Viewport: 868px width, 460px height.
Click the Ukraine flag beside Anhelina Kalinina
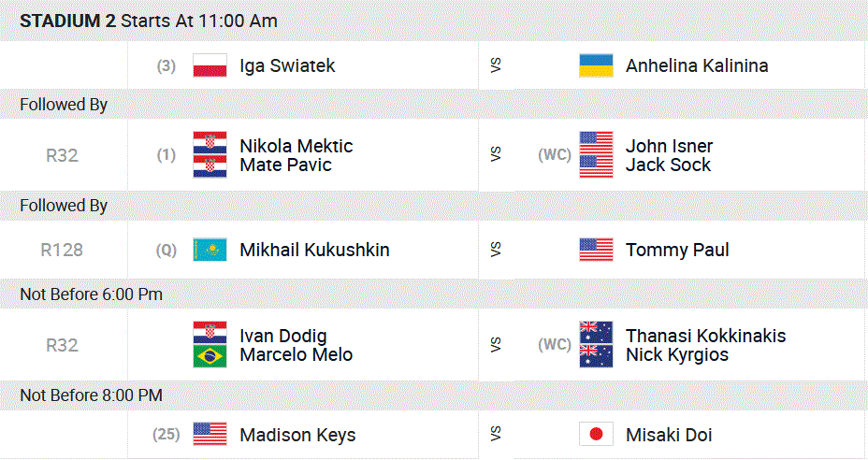(596, 65)
